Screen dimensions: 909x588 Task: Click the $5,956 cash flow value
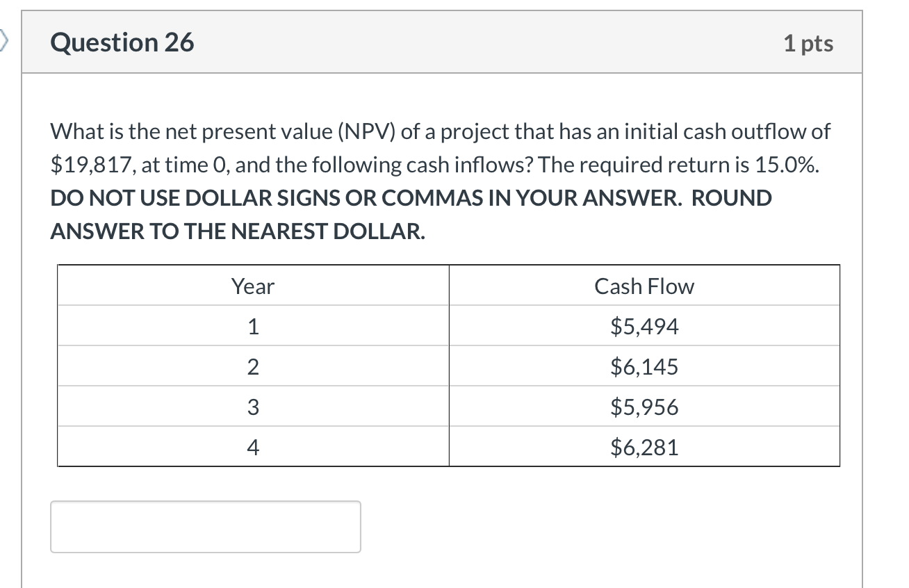(x=644, y=407)
